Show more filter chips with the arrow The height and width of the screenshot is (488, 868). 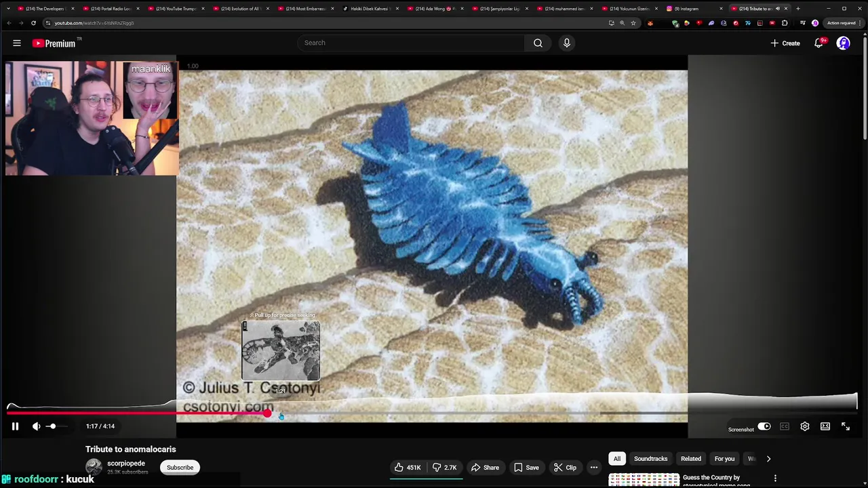[768, 459]
